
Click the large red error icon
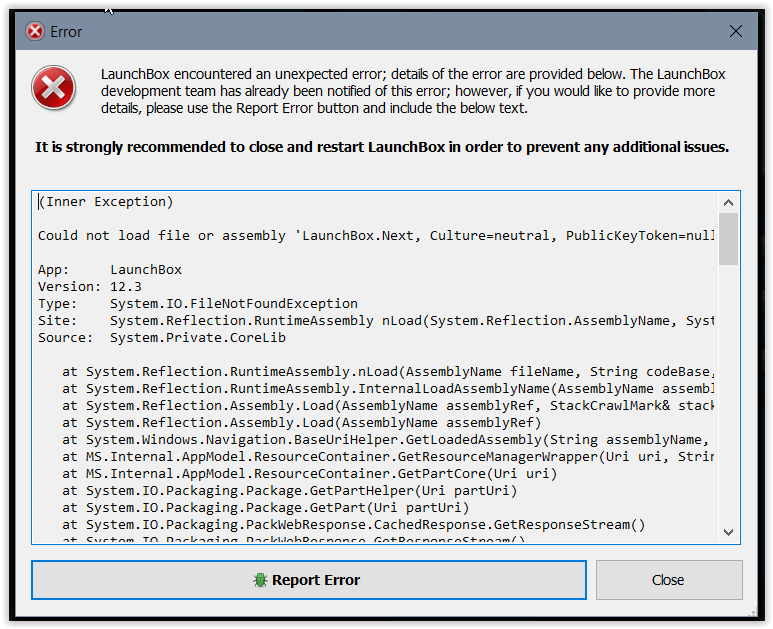pos(53,88)
